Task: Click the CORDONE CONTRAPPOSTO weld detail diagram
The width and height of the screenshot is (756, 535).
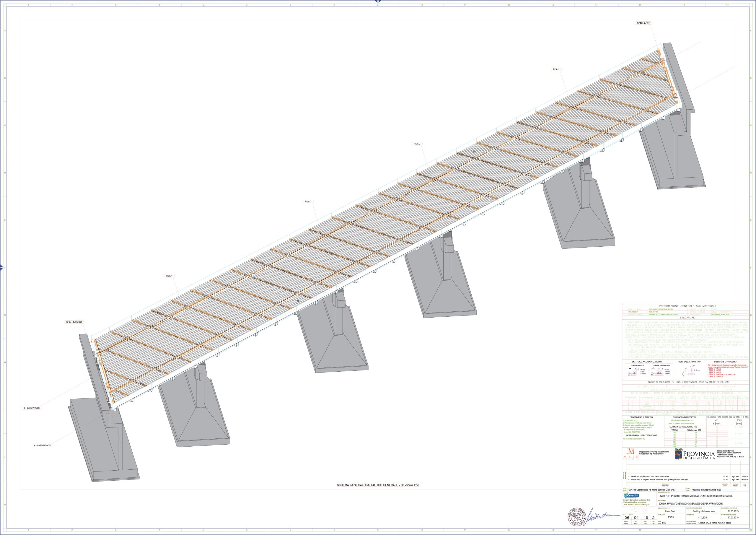Action: coord(661,370)
